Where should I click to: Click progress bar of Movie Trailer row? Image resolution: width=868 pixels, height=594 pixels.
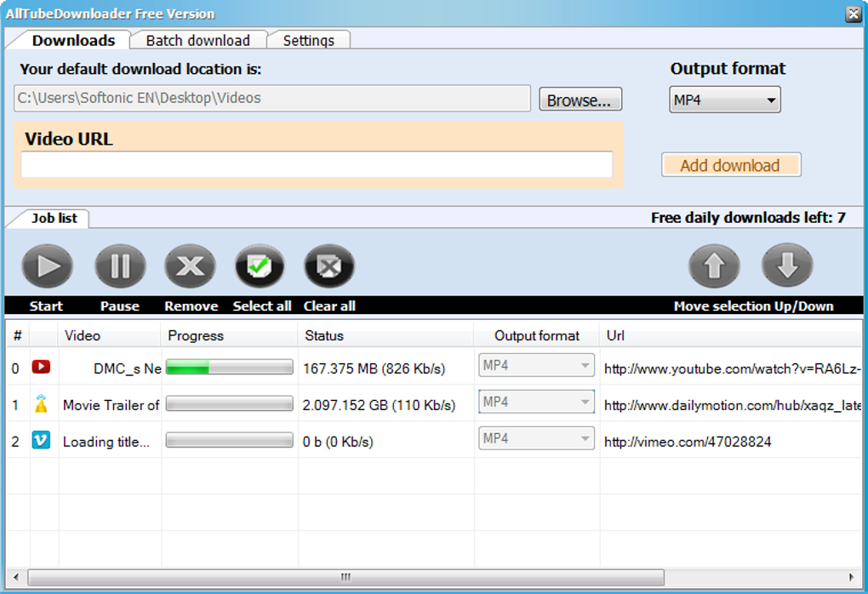[x=229, y=404]
